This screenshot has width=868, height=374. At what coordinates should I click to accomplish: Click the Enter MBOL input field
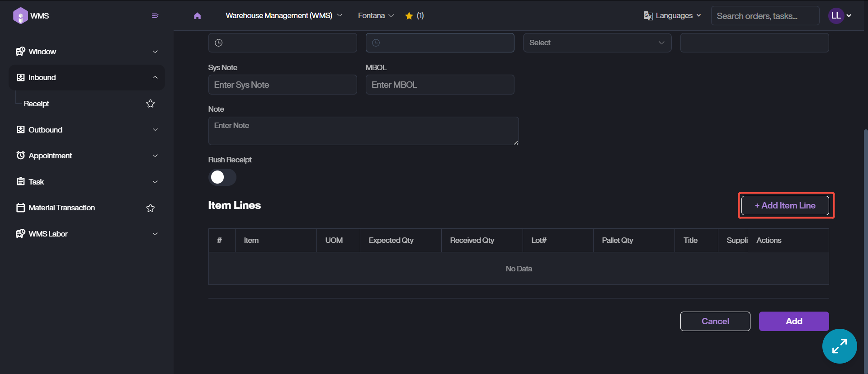[439, 85]
